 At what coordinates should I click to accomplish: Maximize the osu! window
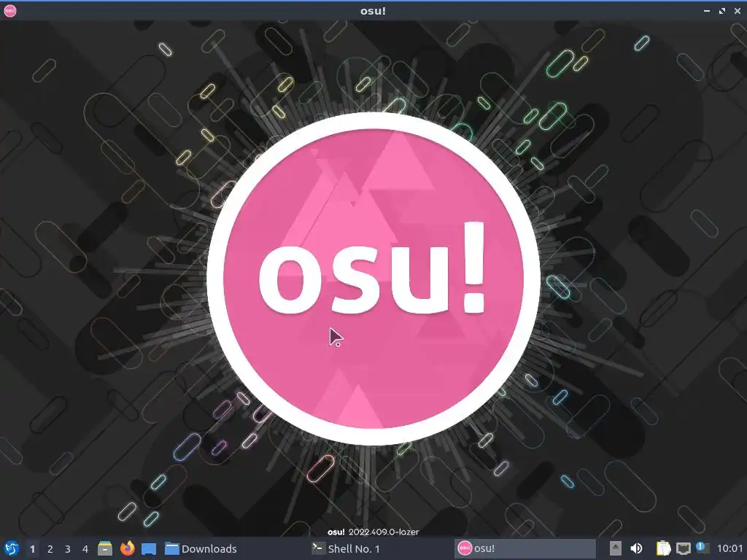coord(722,10)
